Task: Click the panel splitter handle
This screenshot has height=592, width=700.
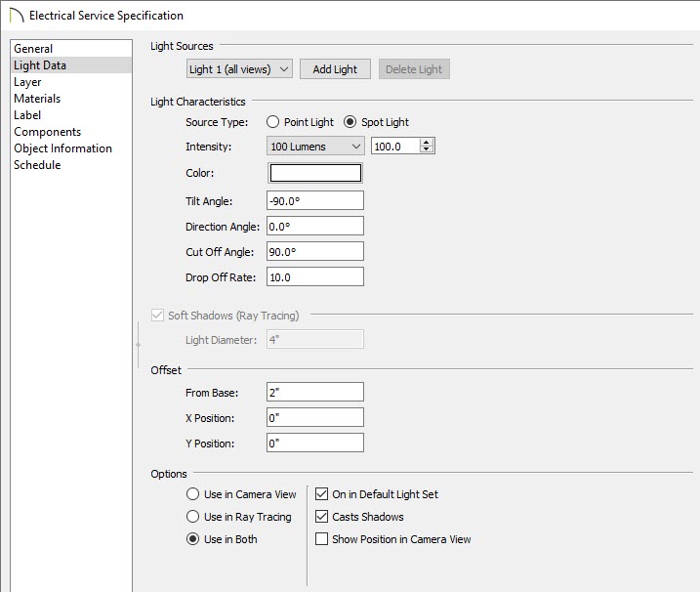Action: (139, 345)
